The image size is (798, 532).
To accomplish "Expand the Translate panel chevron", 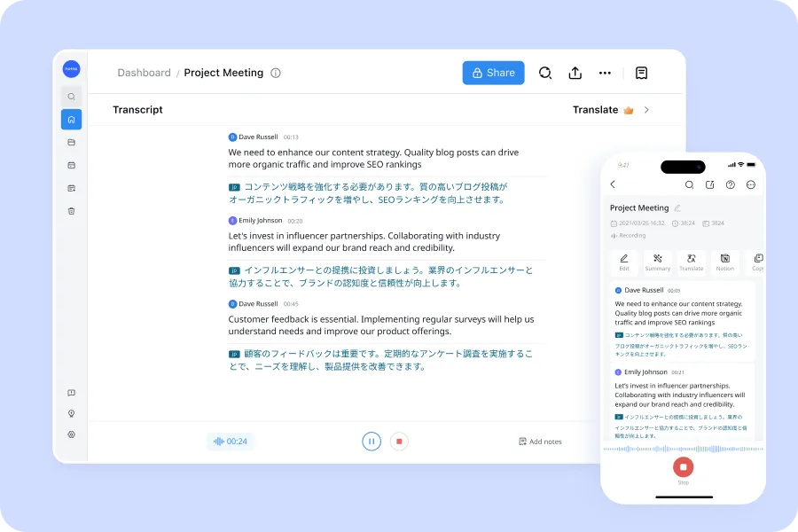I will pos(646,110).
